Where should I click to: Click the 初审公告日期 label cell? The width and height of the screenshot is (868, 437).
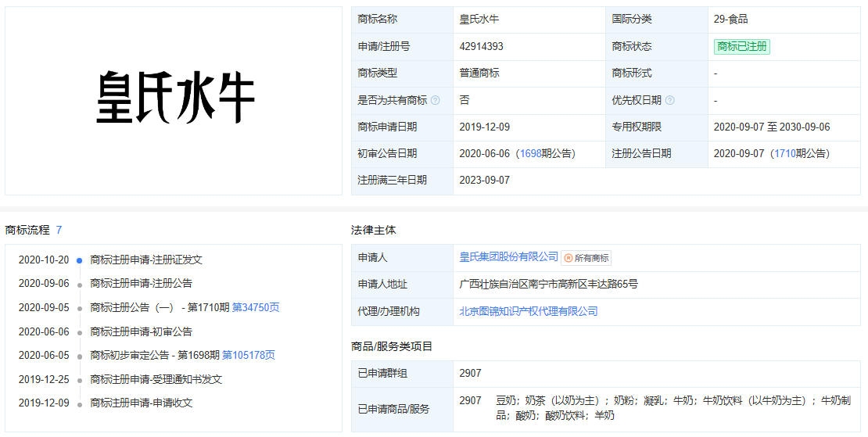402,154
